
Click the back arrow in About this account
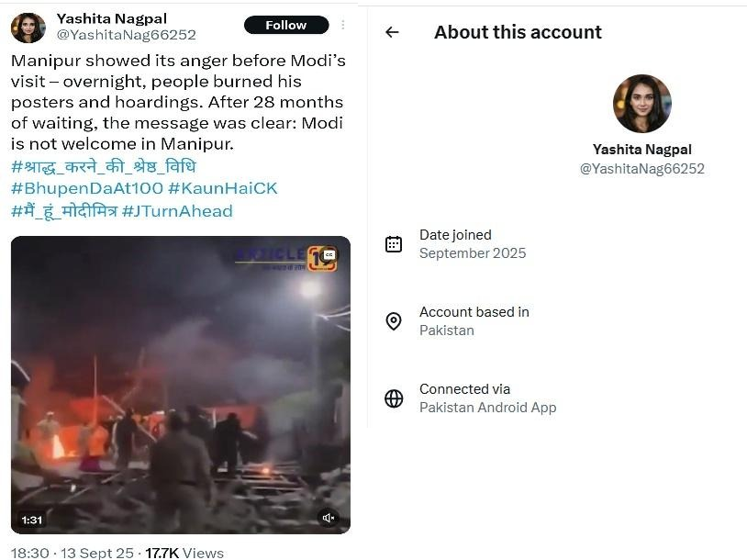(392, 32)
